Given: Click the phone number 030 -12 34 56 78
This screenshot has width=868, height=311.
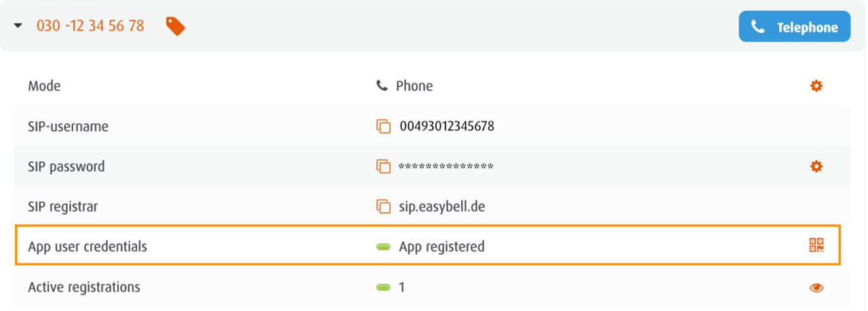Looking at the screenshot, I should coord(90,26).
